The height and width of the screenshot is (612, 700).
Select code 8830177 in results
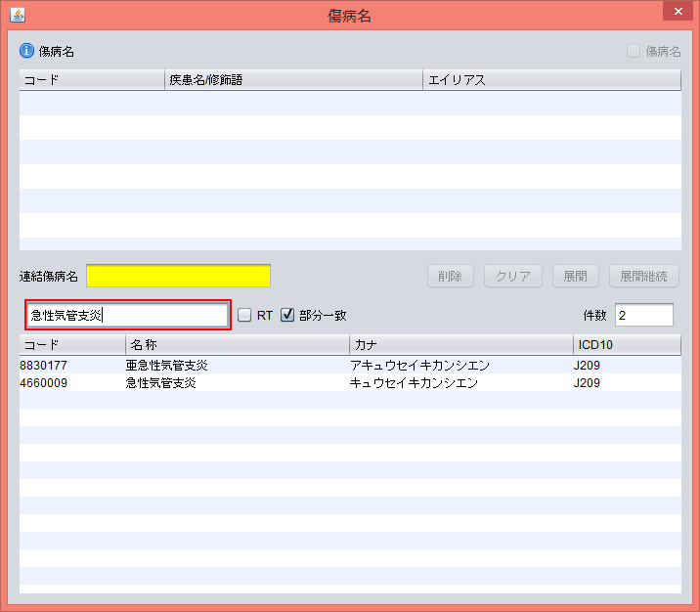43,365
